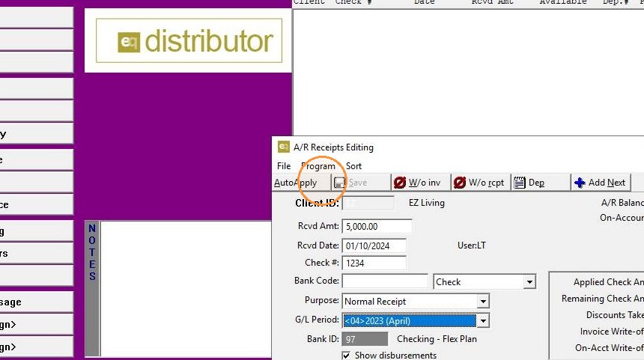Select the highlighted <04>2023 (April) period

tap(410, 321)
